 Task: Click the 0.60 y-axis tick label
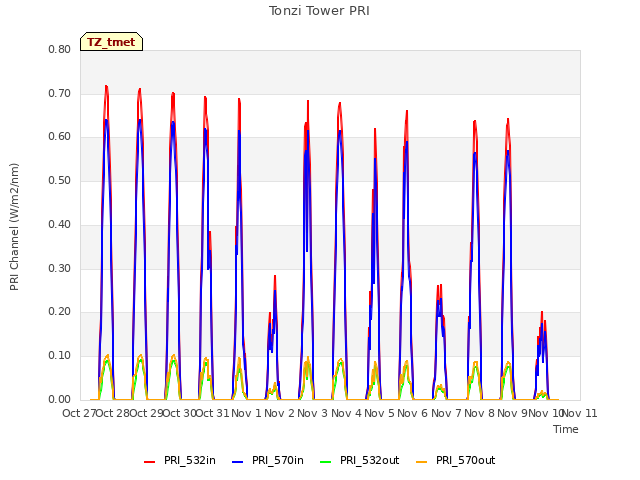point(60,137)
